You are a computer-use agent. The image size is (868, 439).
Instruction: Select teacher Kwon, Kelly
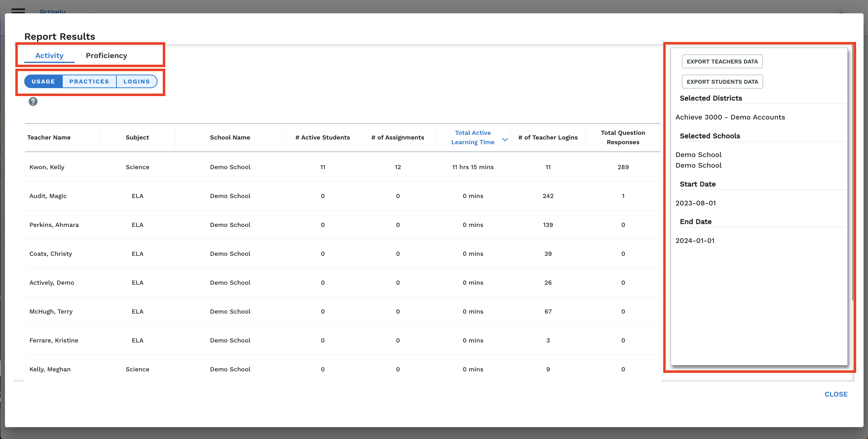click(x=47, y=167)
